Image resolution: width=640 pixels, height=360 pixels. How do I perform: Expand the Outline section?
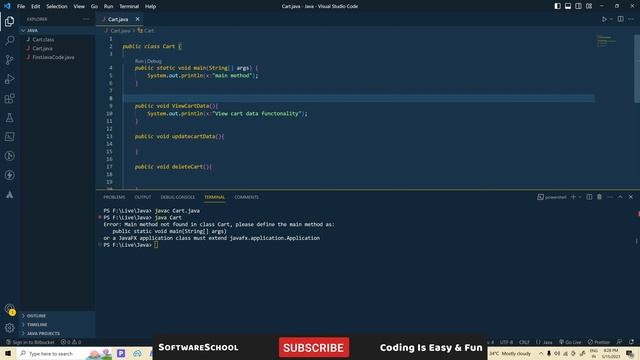pos(58,316)
